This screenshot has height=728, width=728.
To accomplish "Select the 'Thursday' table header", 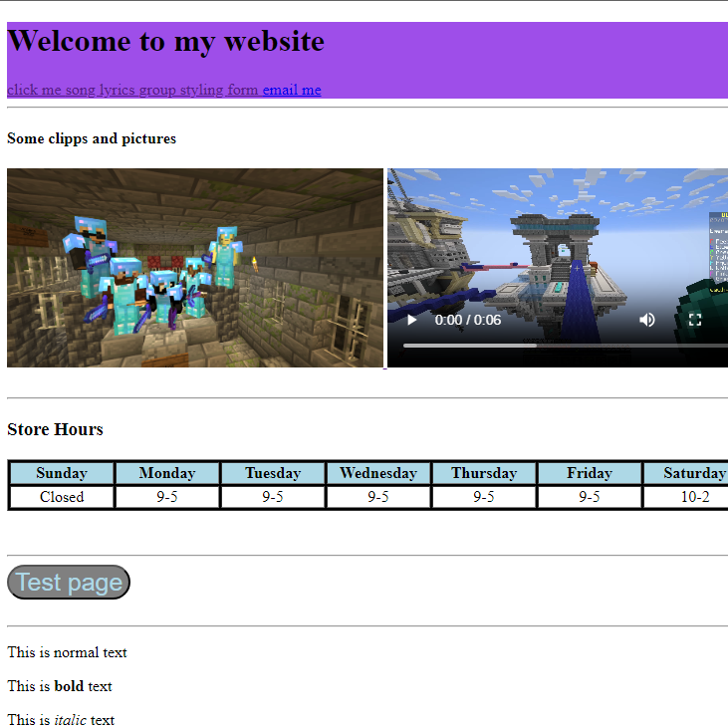I will 484,473.
